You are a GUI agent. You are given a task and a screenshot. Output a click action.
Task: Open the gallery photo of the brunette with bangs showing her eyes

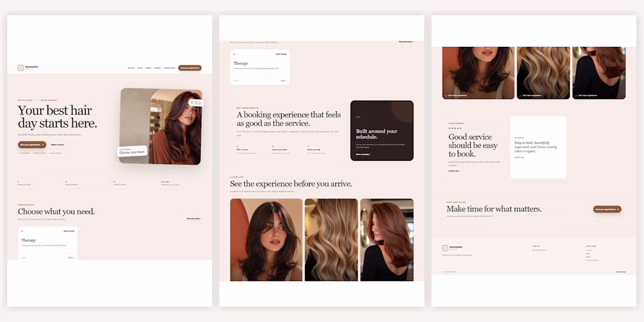[x=266, y=240]
